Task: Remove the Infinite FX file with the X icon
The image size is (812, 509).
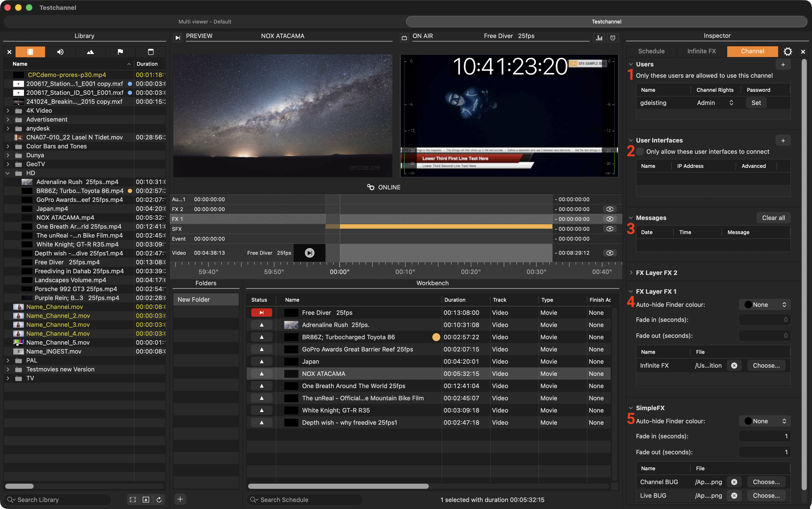Action: (734, 366)
